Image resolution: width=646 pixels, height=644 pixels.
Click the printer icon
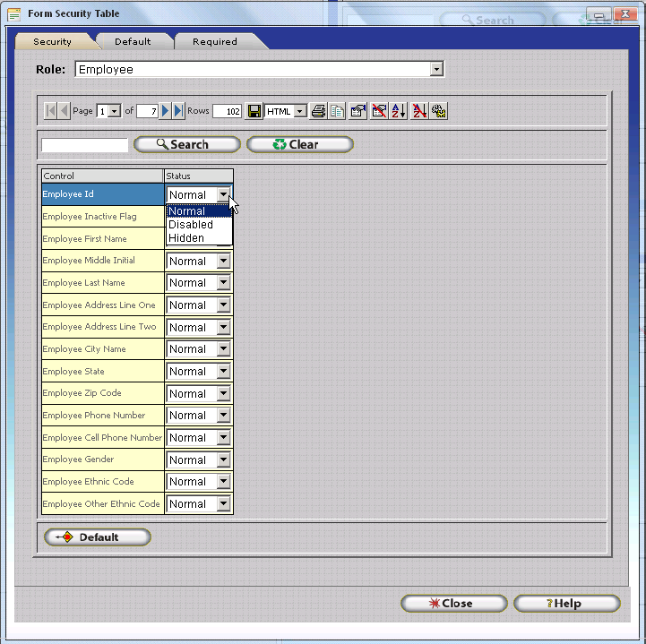(318, 111)
